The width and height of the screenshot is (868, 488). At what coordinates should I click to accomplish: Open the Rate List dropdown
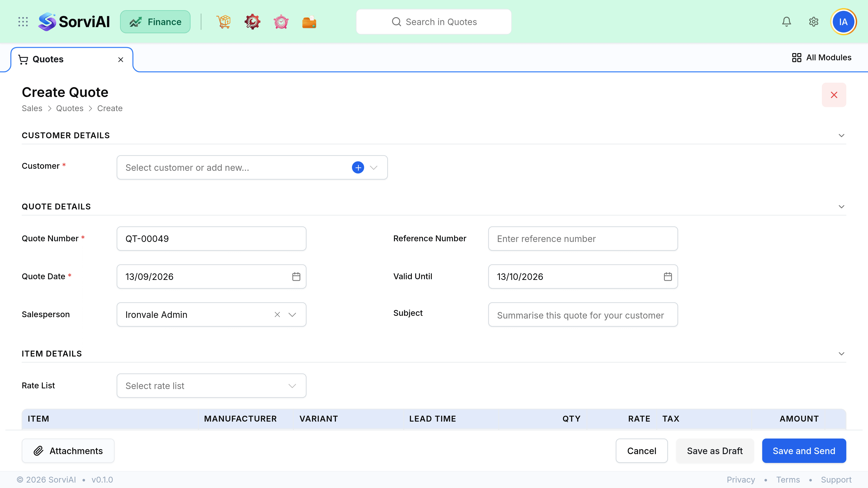pos(211,386)
